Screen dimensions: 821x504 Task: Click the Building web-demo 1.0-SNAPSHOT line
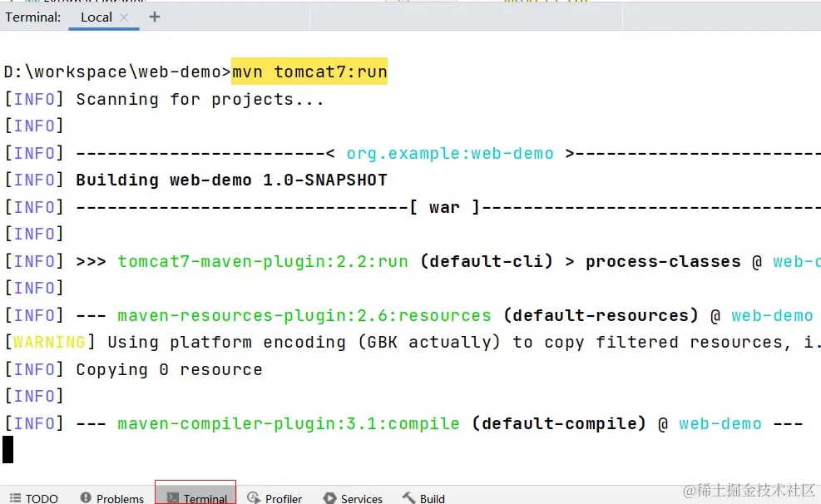click(x=231, y=180)
